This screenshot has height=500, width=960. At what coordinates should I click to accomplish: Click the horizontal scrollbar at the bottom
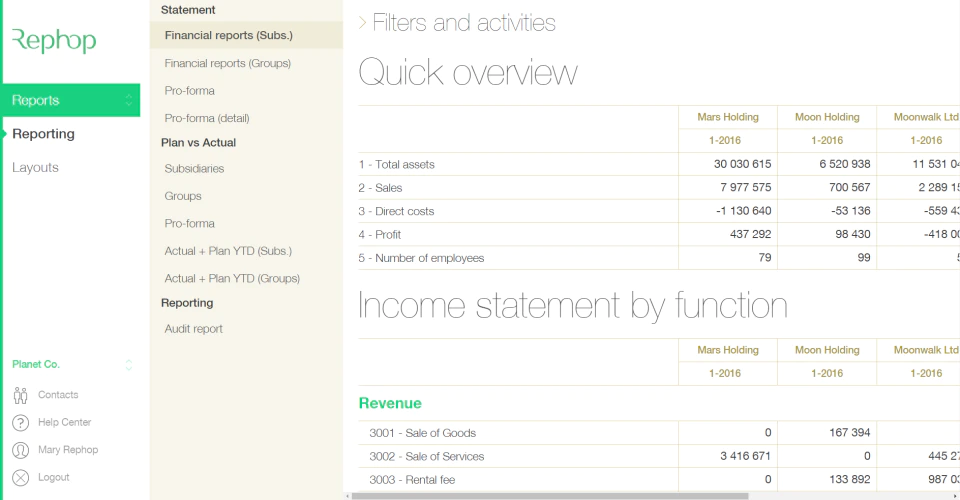(550, 496)
